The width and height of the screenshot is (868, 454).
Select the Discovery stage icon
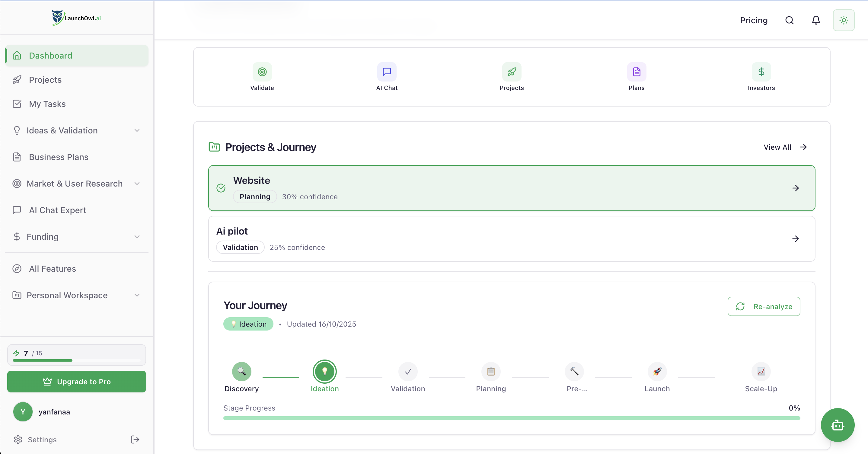pos(241,371)
